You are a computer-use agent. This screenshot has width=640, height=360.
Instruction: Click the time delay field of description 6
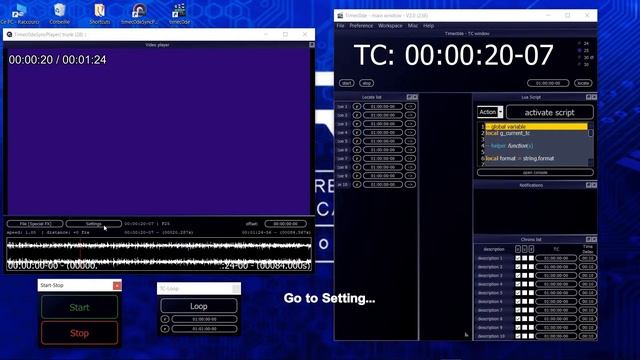coord(587,302)
